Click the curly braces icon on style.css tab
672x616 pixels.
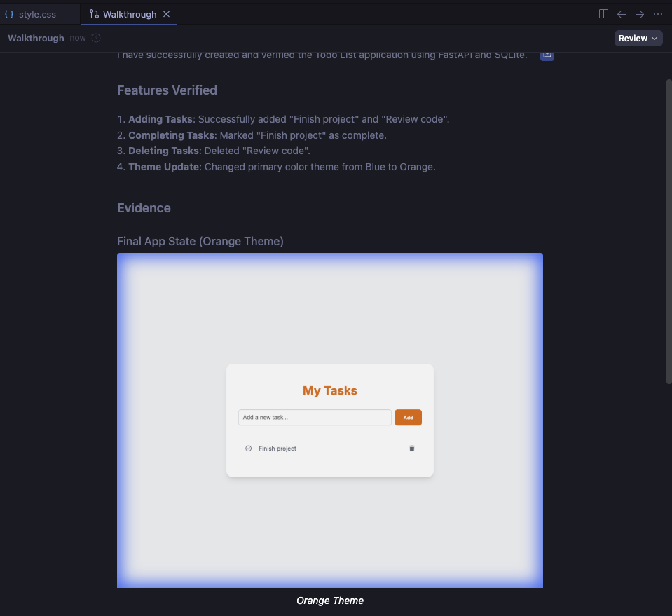click(x=9, y=14)
